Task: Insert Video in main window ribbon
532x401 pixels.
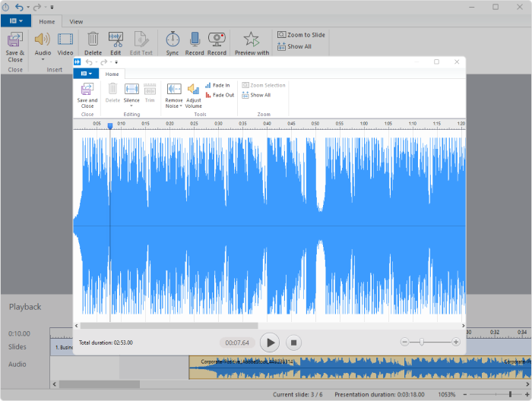Action: coord(65,44)
